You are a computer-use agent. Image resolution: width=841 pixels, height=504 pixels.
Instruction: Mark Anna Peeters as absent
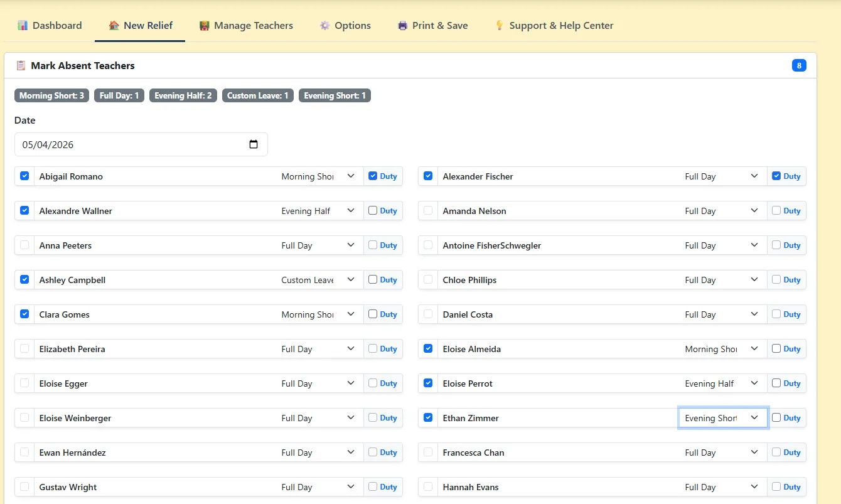tap(24, 245)
